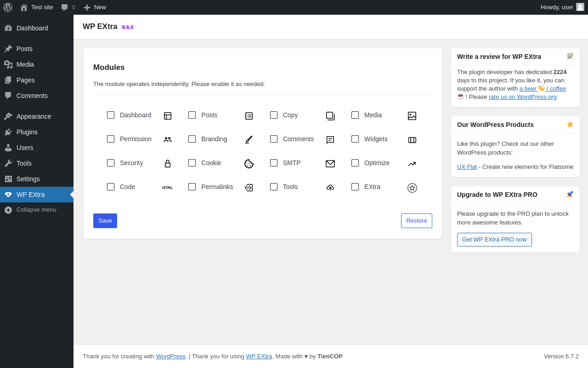This screenshot has width=588, height=368.
Task: Click the Branding module brush icon
Action: [x=249, y=140]
